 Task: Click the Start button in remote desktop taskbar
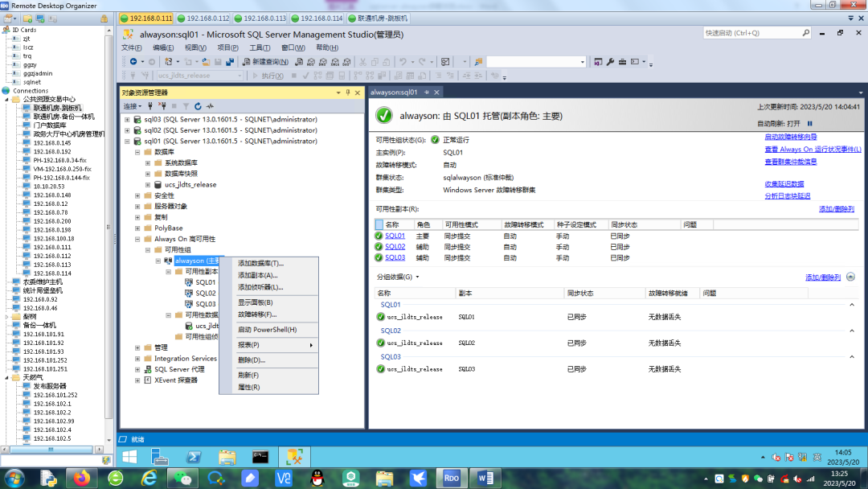click(x=129, y=457)
